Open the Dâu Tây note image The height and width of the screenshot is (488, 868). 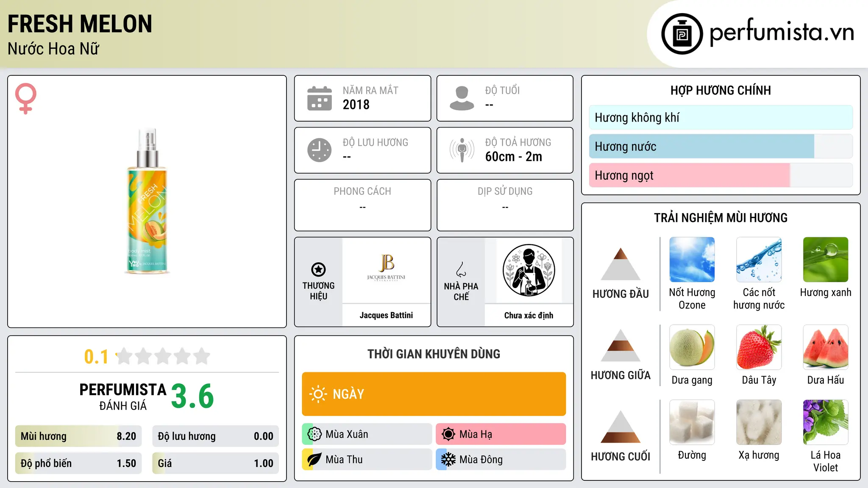pos(759,347)
